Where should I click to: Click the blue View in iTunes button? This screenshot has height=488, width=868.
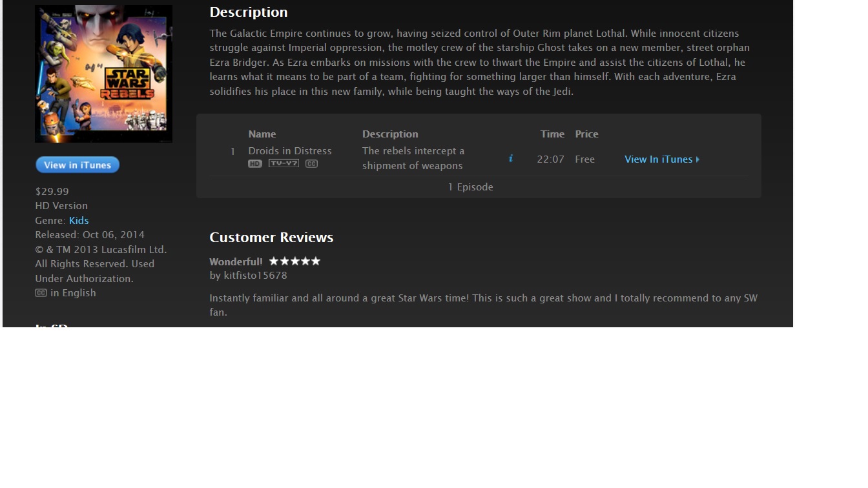77,165
